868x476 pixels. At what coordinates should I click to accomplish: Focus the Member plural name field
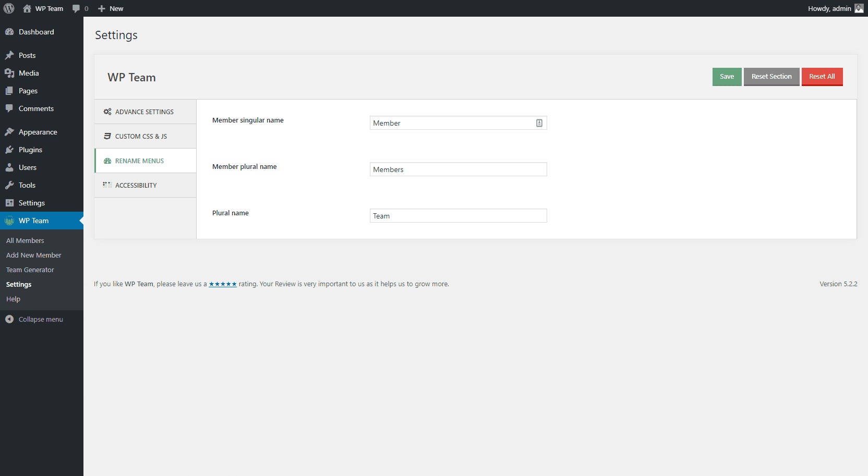(x=458, y=169)
